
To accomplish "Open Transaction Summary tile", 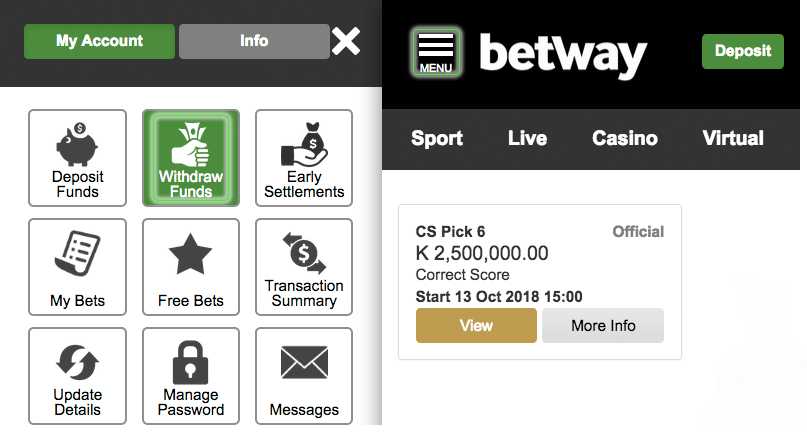I will (x=304, y=267).
